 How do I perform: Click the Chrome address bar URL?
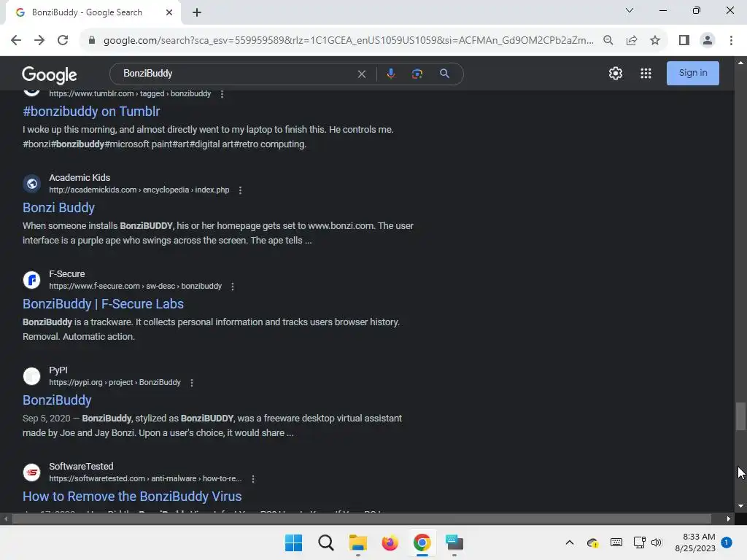(348, 41)
